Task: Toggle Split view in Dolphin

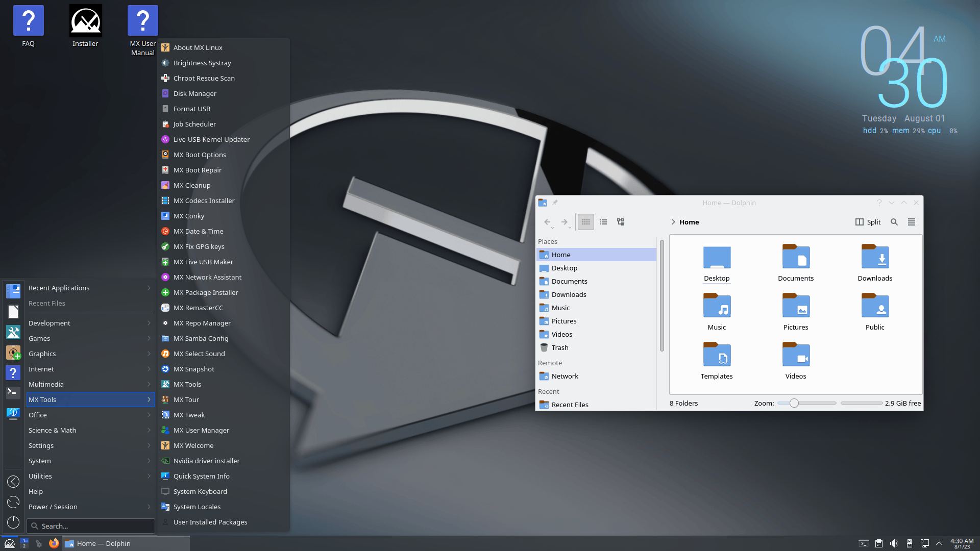Action: click(868, 222)
